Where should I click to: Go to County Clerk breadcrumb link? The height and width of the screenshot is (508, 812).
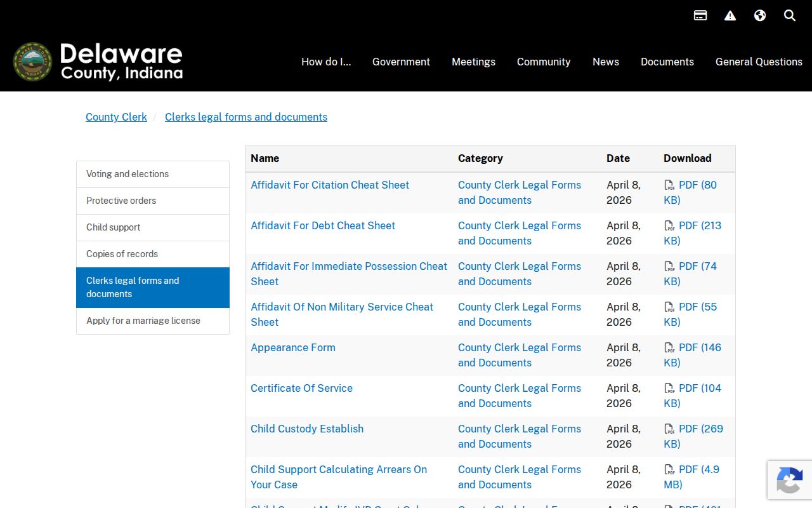(x=116, y=117)
